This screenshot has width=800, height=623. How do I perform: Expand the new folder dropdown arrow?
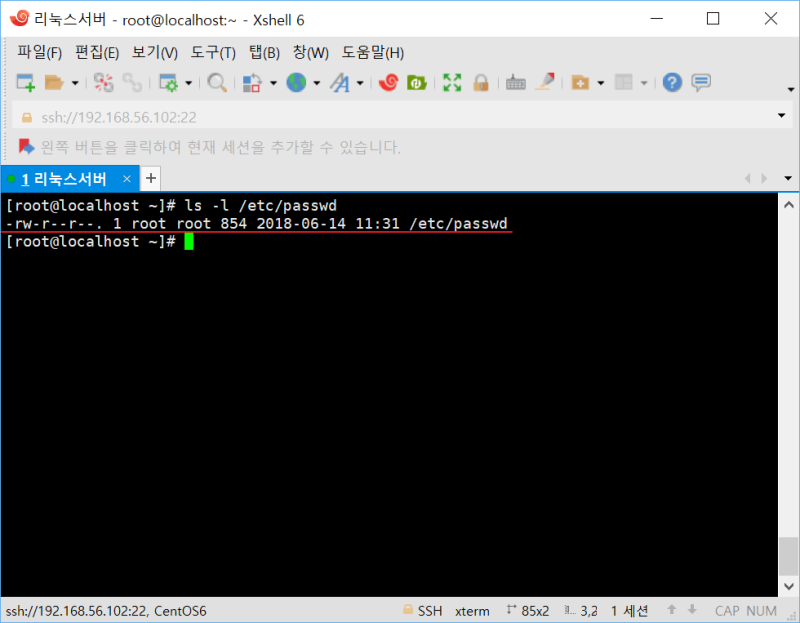pyautogui.click(x=601, y=83)
